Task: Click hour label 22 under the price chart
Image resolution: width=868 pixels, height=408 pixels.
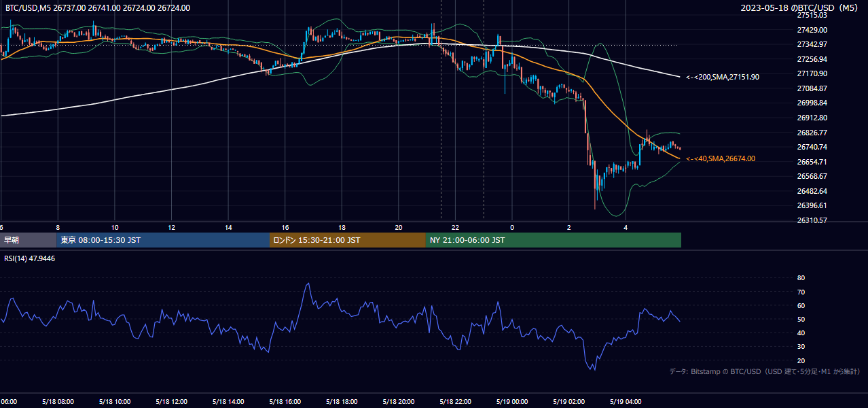Action: click(x=455, y=227)
